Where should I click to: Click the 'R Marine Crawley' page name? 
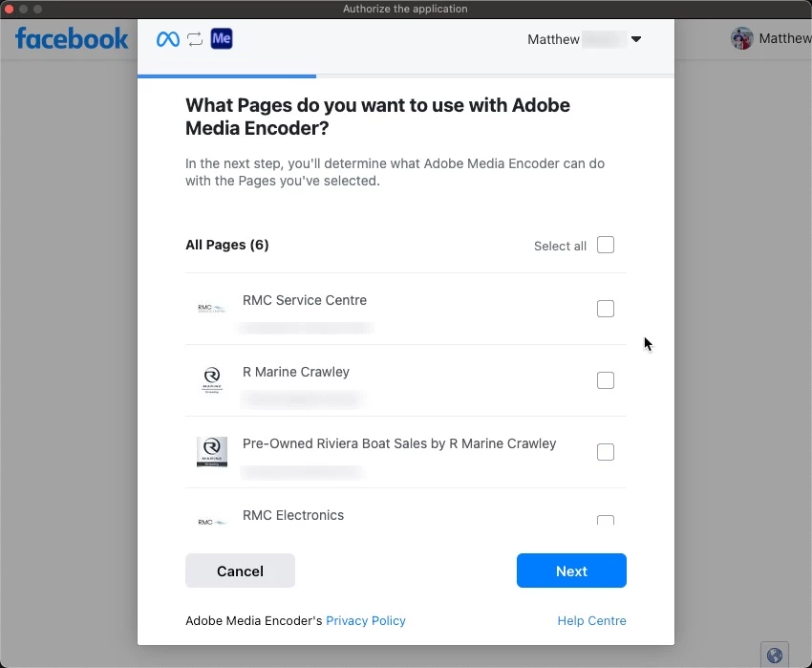click(x=296, y=372)
